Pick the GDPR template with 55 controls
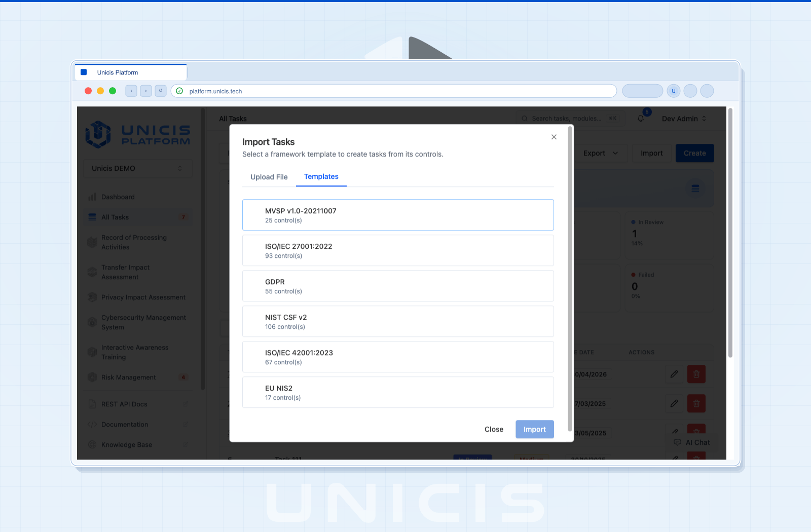This screenshot has height=532, width=811. point(398,286)
